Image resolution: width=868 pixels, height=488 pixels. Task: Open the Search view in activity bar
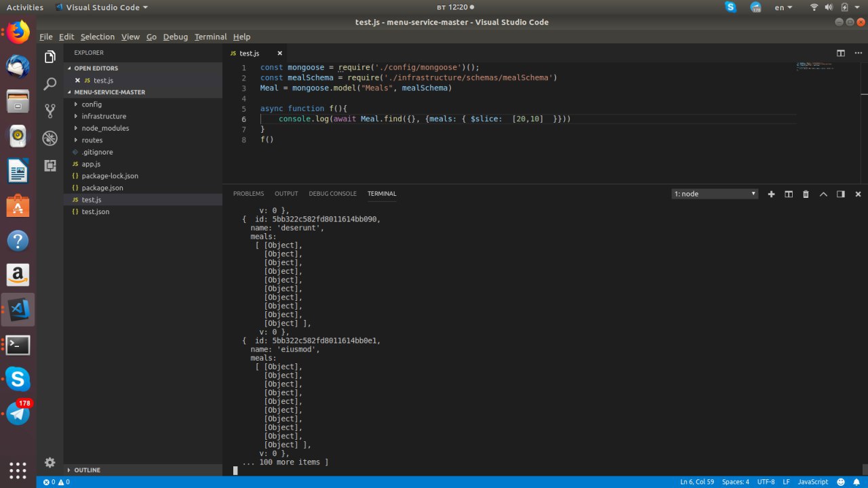50,84
